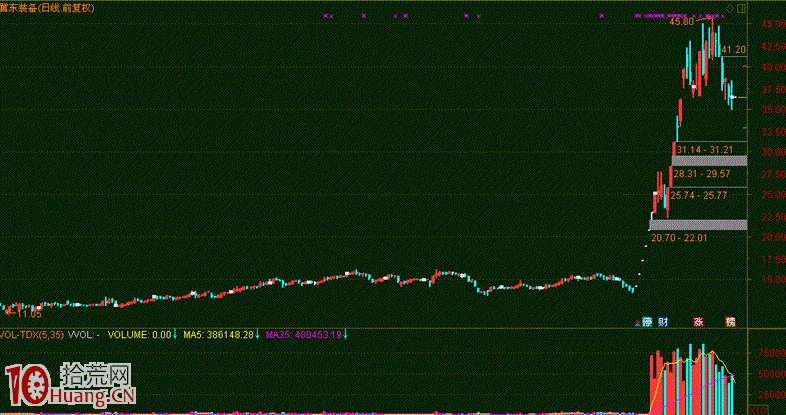This screenshot has height=415, width=786.
Task: Click the VVOL: - readout
Action: click(84, 335)
